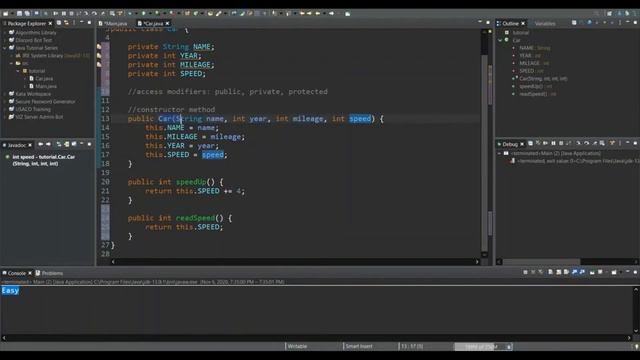Screen dimensions: 640x360
Task: Open the Debug perspective icon at top right
Action: point(627,13)
